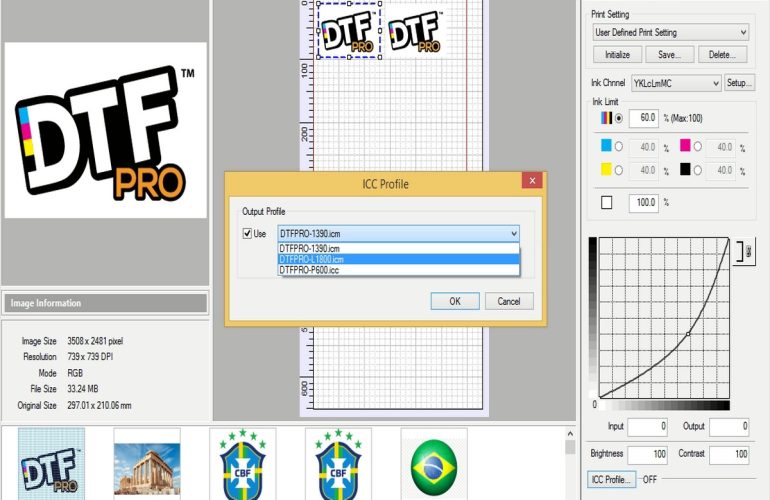This screenshot has height=500, width=770.
Task: Click the black color swatch
Action: pos(685,169)
